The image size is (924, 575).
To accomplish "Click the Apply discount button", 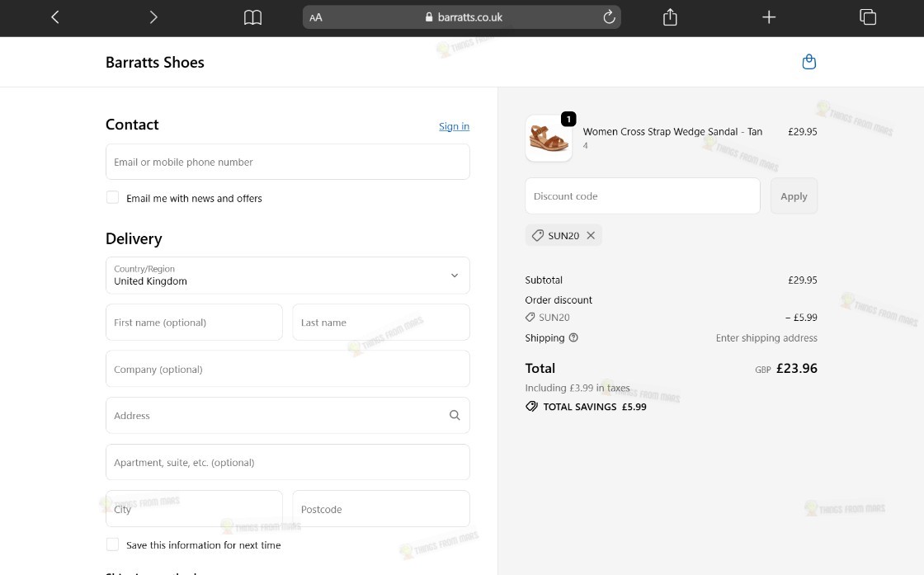I will (794, 196).
